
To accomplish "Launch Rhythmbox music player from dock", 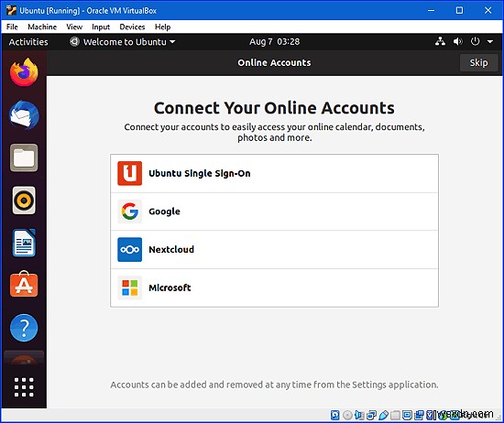I will point(24,201).
